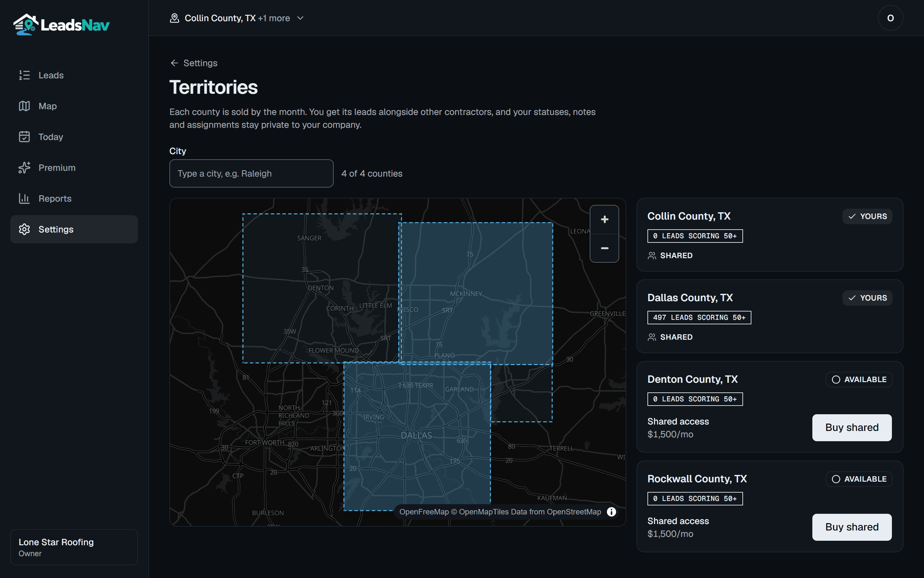This screenshot has width=924, height=578.
Task: Click the Today calendar icon
Action: pos(24,137)
